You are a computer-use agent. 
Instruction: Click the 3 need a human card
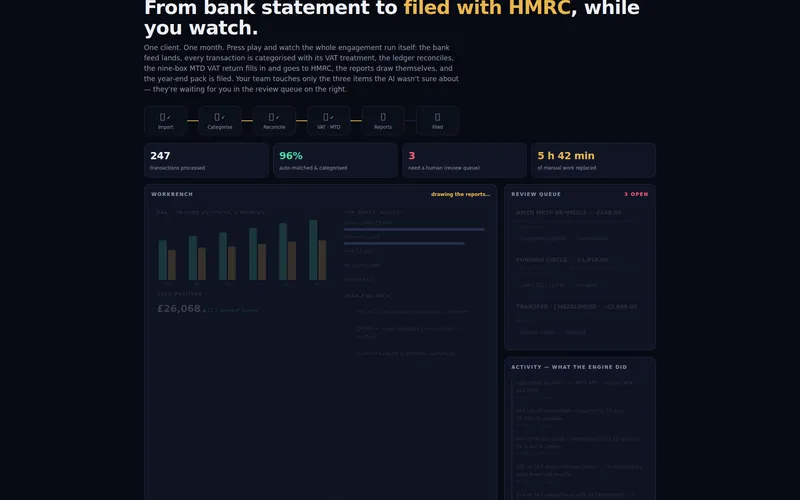[x=464, y=160]
